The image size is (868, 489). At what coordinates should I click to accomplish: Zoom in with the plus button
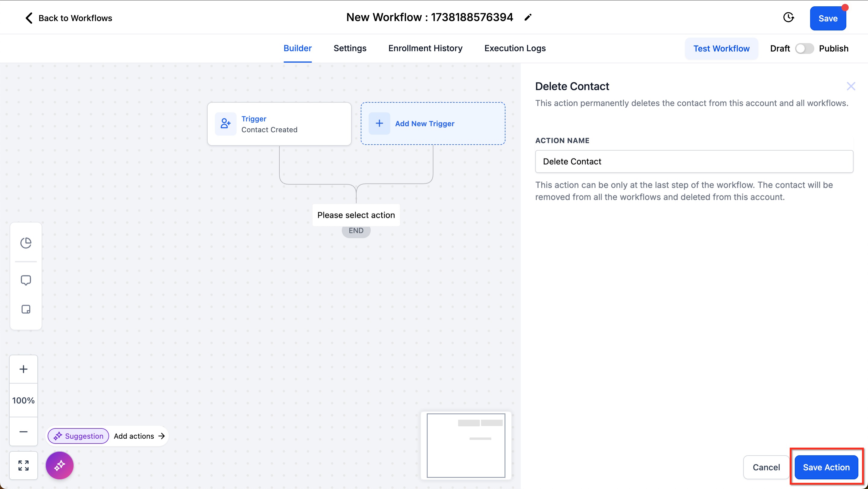(x=23, y=369)
